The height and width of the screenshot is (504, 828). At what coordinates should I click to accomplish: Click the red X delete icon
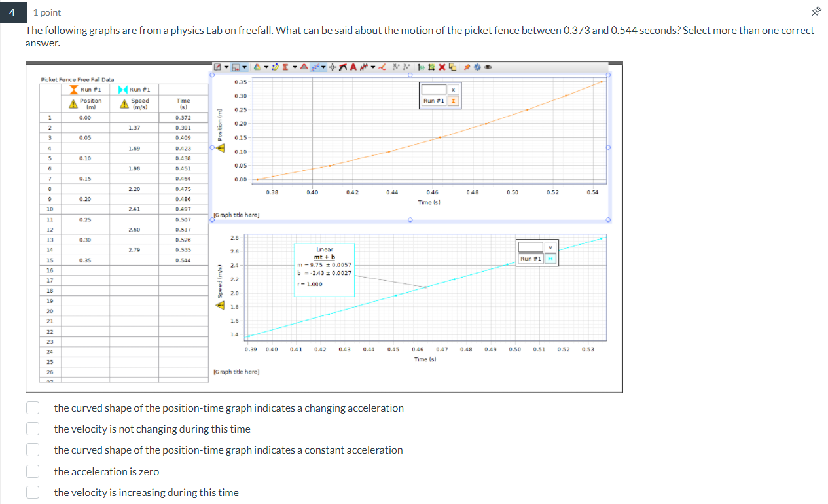[442, 66]
